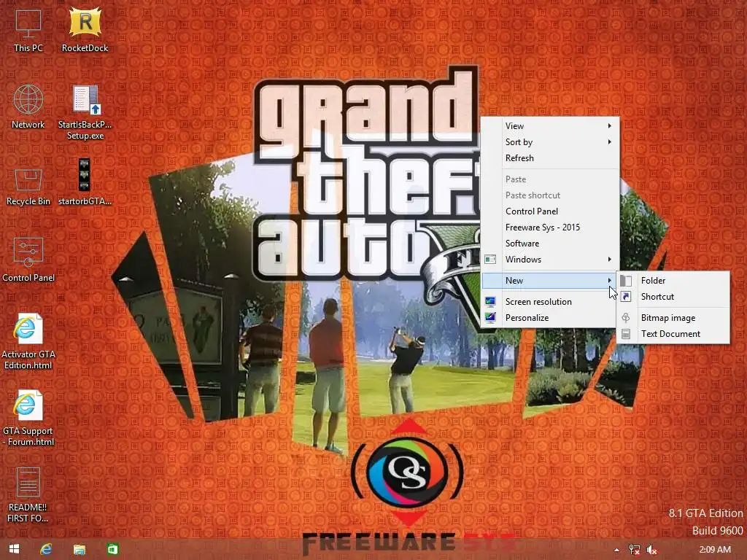Select the This PC desktop icon

(28, 30)
